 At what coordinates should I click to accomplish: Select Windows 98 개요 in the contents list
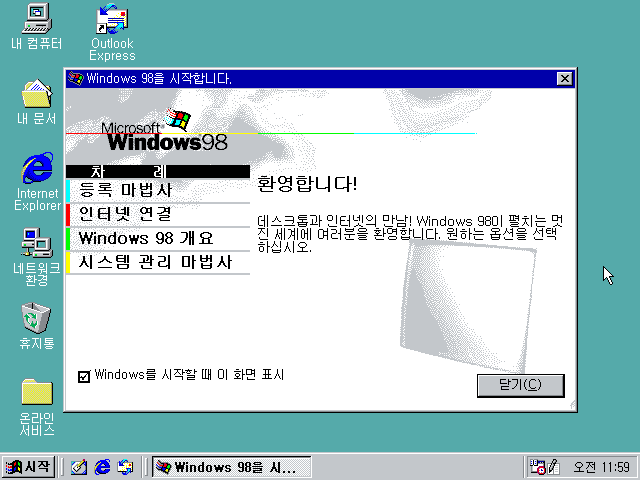[158, 238]
